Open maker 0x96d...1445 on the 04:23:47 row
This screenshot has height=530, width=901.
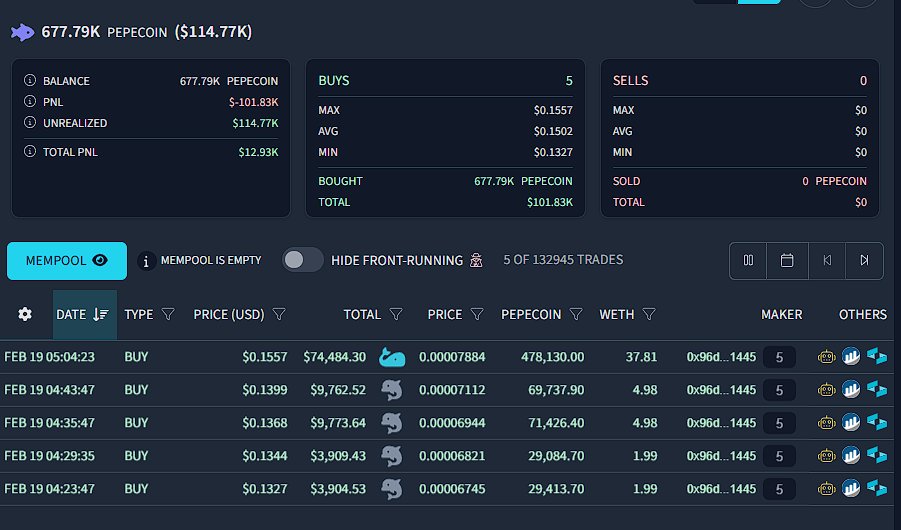(x=721, y=489)
